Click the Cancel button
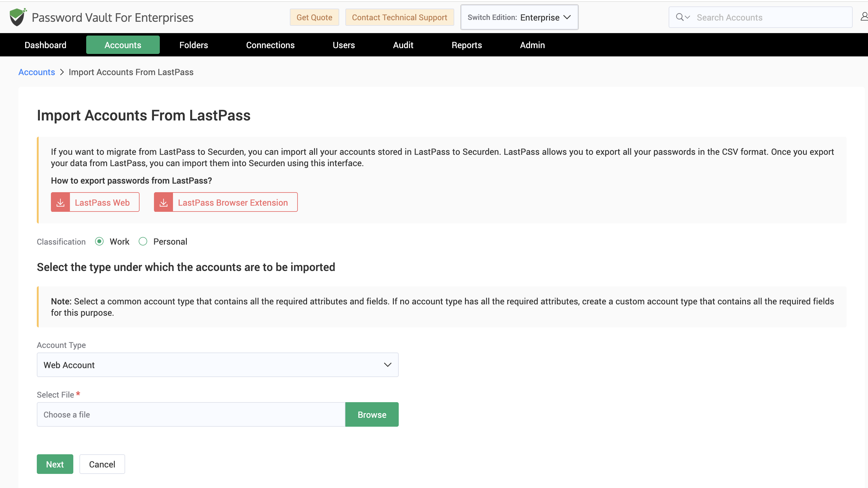The image size is (868, 488). coord(102,464)
